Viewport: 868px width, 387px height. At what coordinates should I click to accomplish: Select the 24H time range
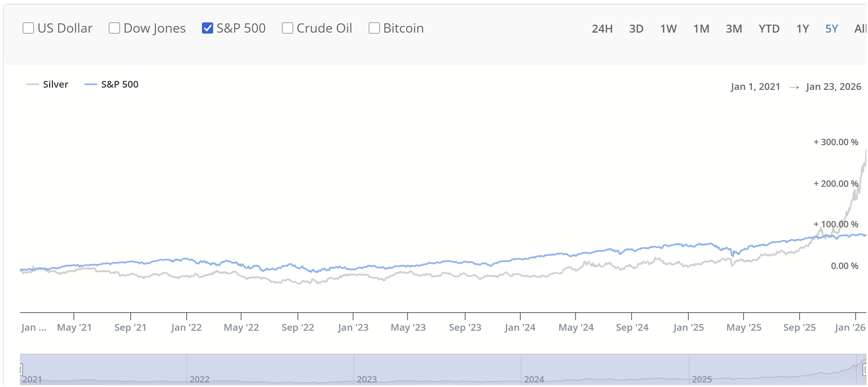click(x=602, y=29)
